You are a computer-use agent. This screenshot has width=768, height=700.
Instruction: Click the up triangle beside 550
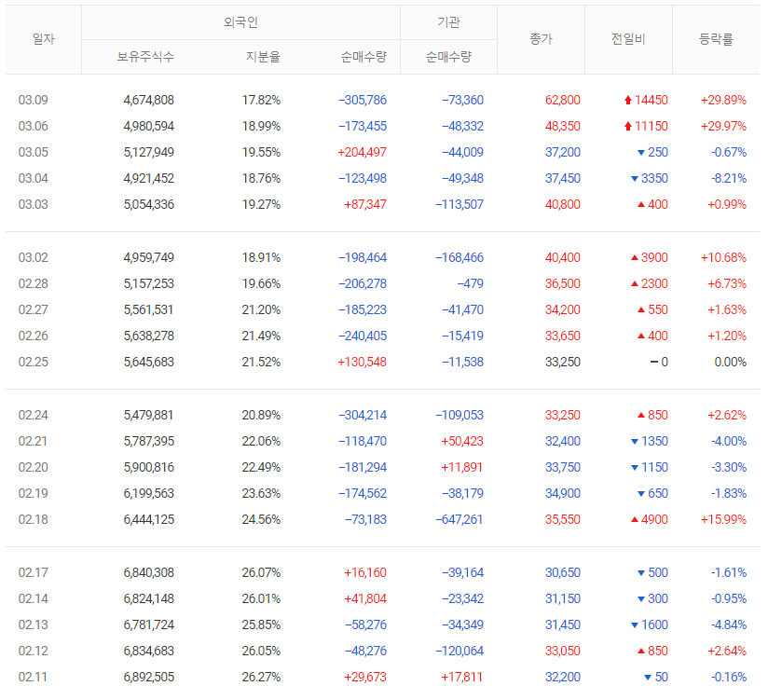tap(641, 309)
